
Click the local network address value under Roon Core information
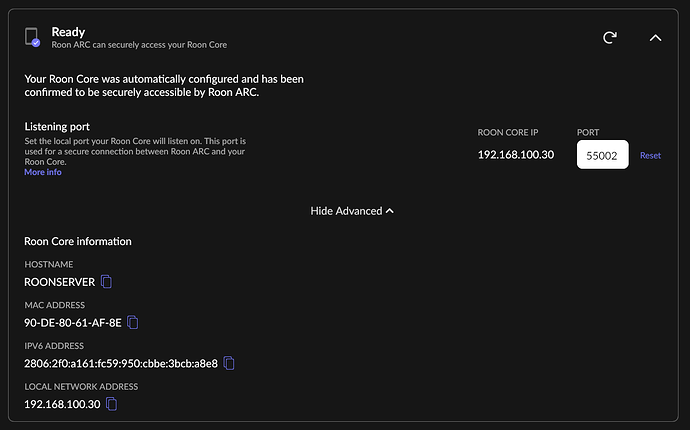tap(62, 404)
